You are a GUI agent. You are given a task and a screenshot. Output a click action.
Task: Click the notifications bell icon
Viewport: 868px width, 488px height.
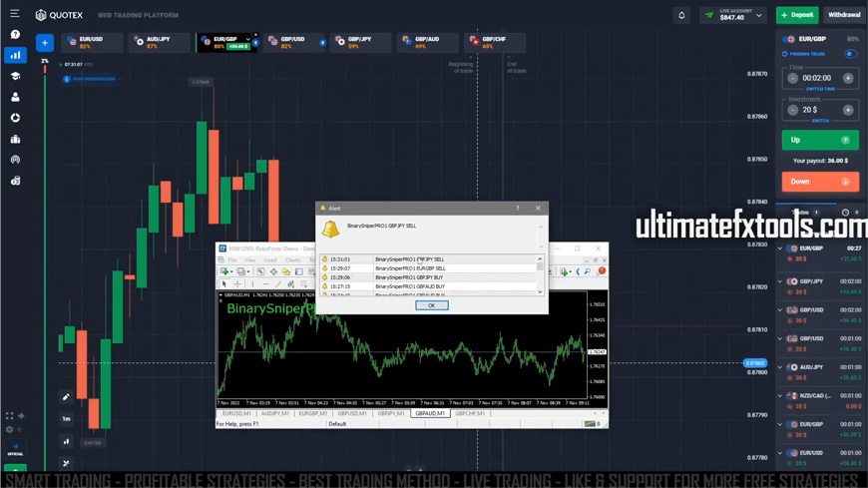(681, 16)
